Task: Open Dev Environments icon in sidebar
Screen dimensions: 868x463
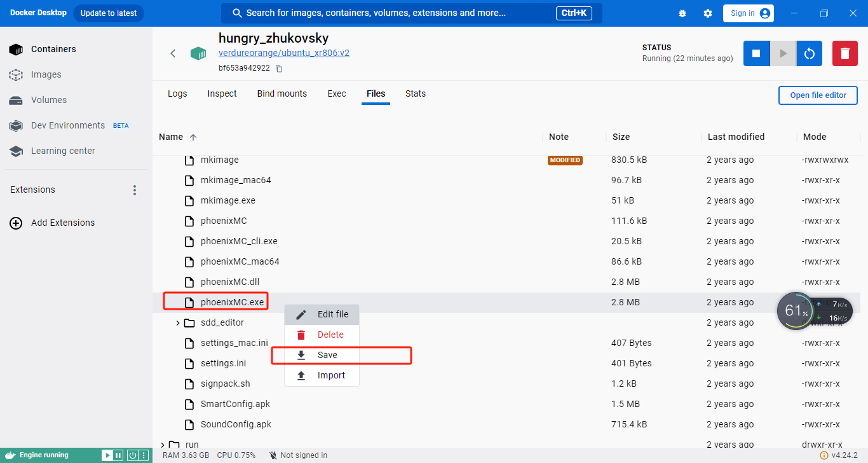Action: coord(16,125)
